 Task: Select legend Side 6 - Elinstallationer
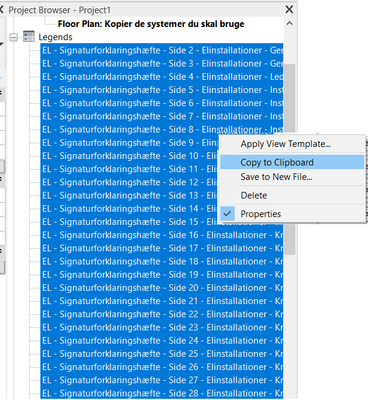[x=162, y=103]
